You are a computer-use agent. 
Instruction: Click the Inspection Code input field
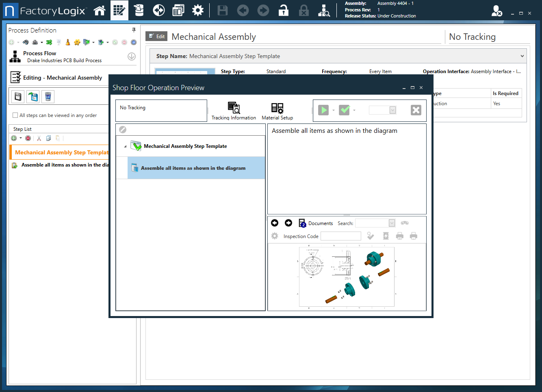[x=340, y=236]
